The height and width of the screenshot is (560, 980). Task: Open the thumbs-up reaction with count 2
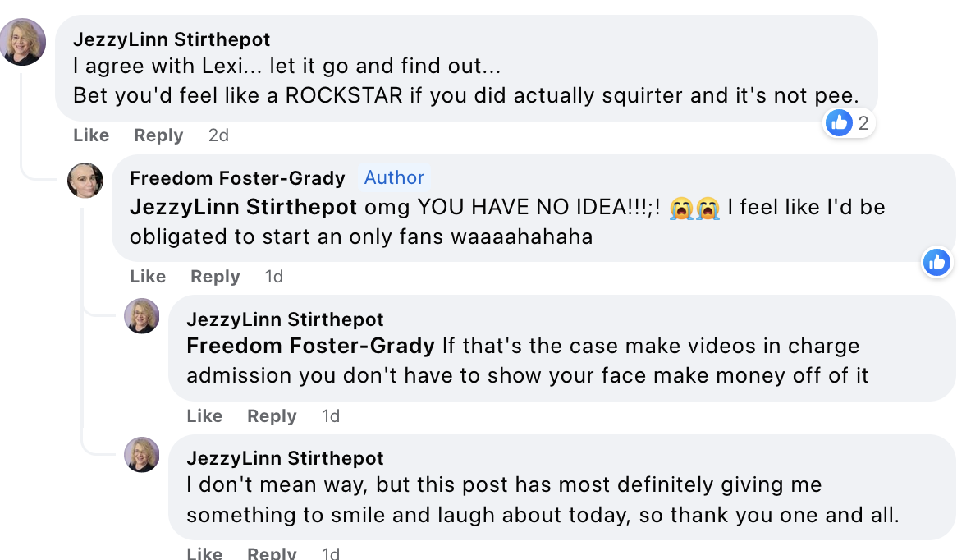pyautogui.click(x=848, y=123)
